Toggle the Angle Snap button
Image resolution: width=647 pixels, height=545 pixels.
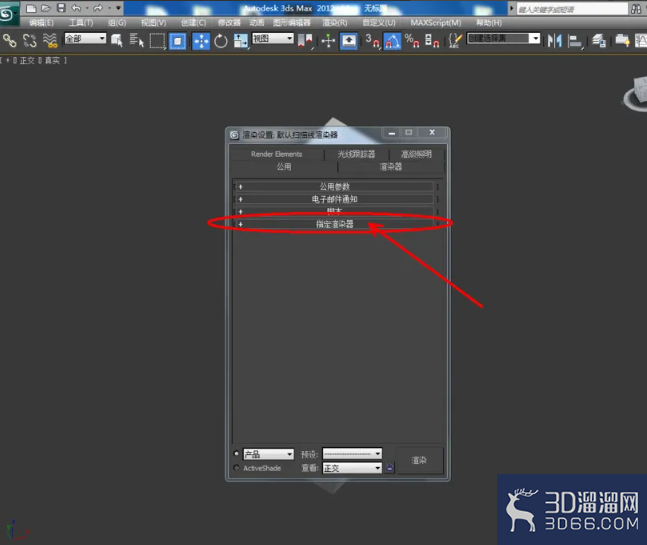392,41
